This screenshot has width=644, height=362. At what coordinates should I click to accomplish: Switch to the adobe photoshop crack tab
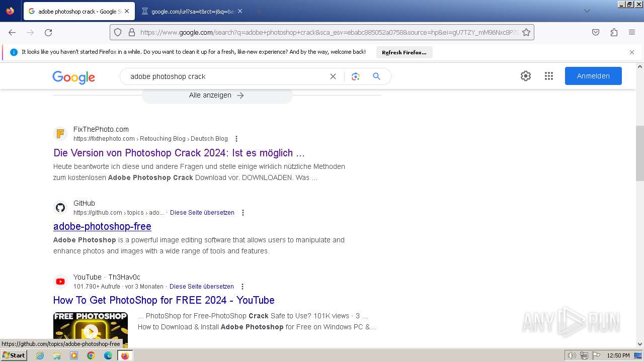click(x=79, y=11)
